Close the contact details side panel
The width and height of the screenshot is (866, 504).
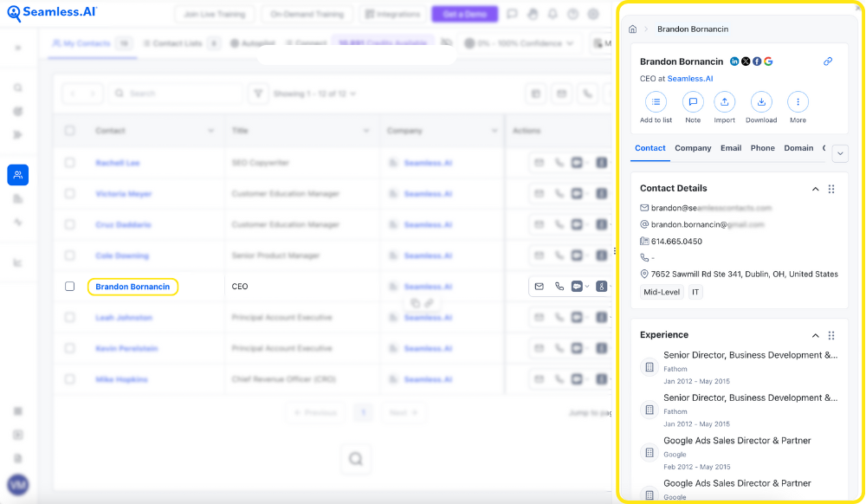858,8
